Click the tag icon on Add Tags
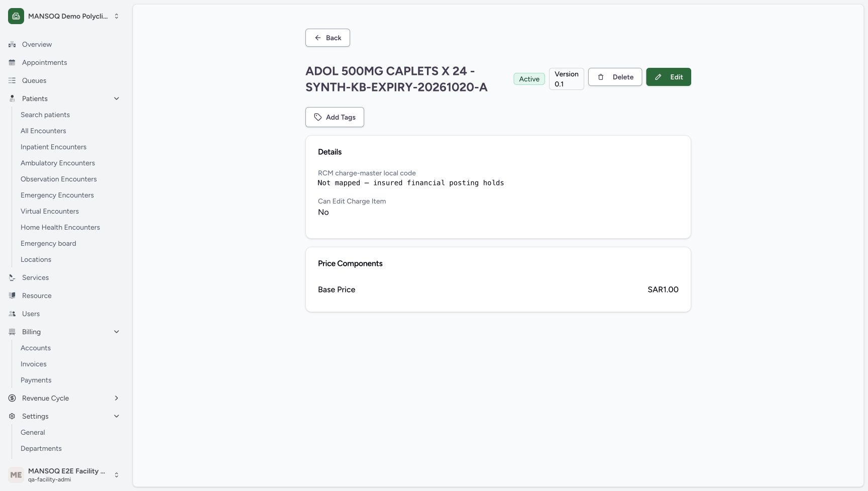 [x=318, y=117]
